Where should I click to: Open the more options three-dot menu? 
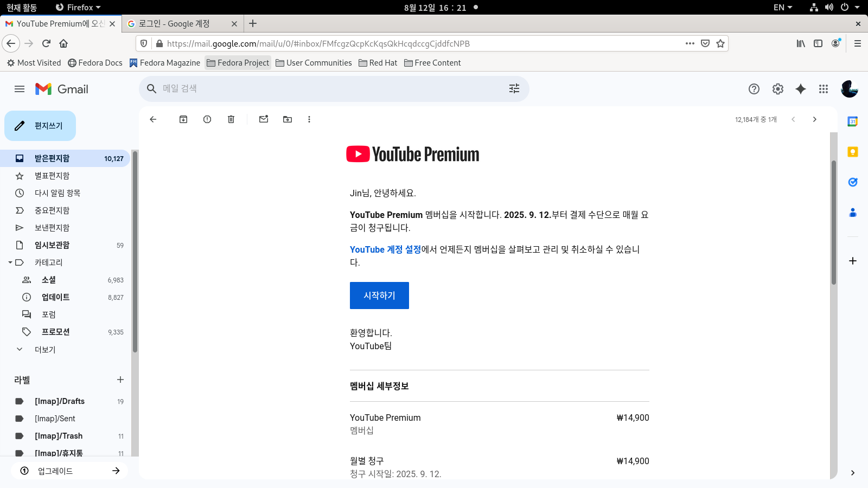tap(309, 119)
